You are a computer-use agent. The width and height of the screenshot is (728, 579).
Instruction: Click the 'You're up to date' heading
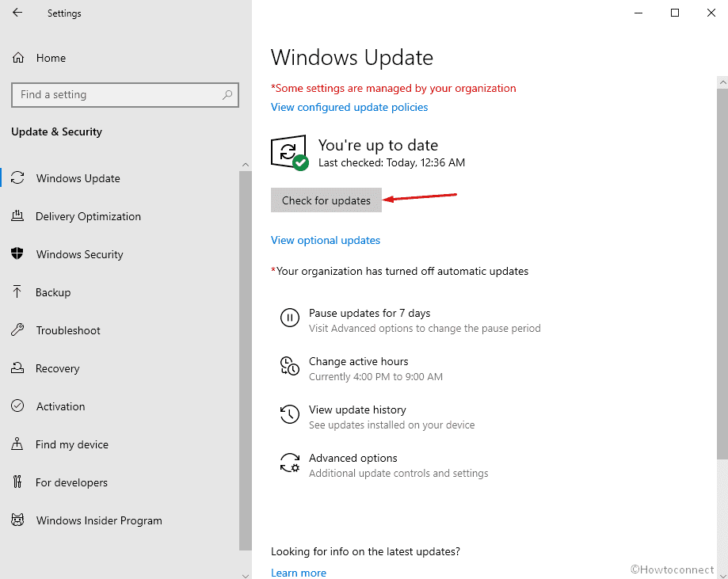(378, 145)
